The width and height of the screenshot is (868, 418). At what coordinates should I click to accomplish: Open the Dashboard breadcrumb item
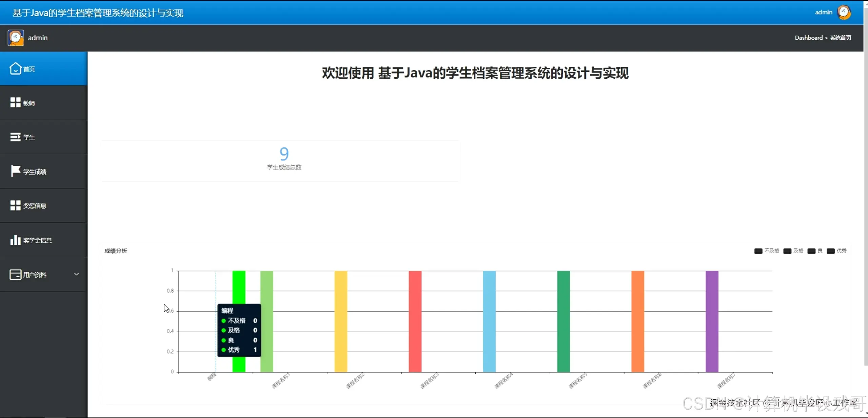tap(809, 38)
